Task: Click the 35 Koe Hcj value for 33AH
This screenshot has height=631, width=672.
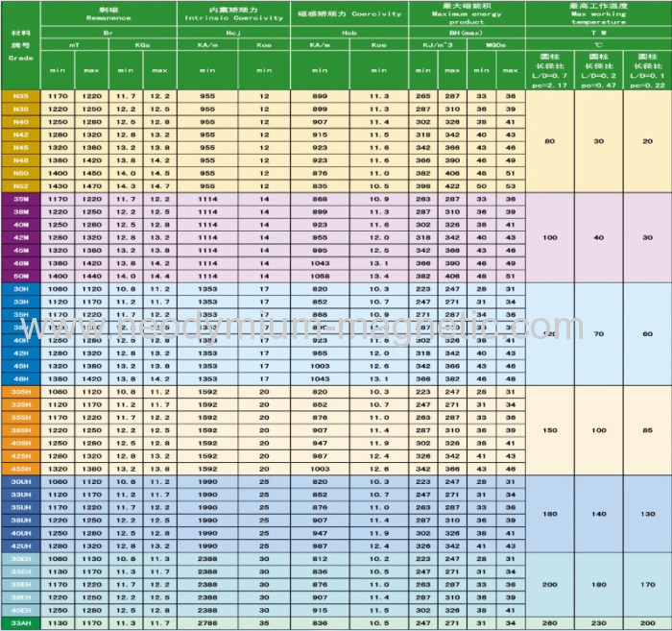Action: [x=264, y=623]
